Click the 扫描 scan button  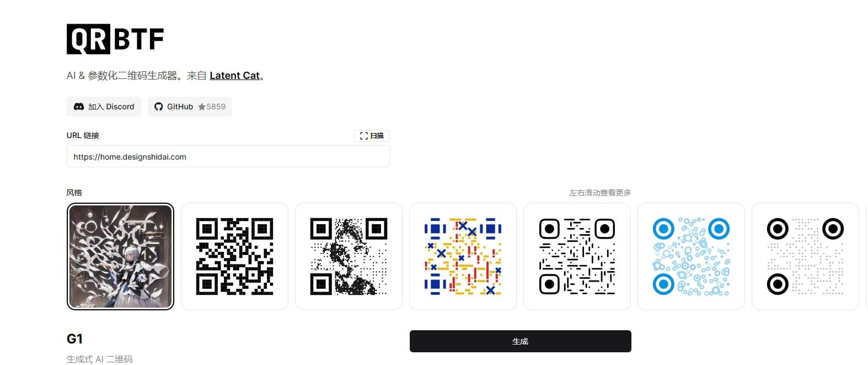click(372, 136)
